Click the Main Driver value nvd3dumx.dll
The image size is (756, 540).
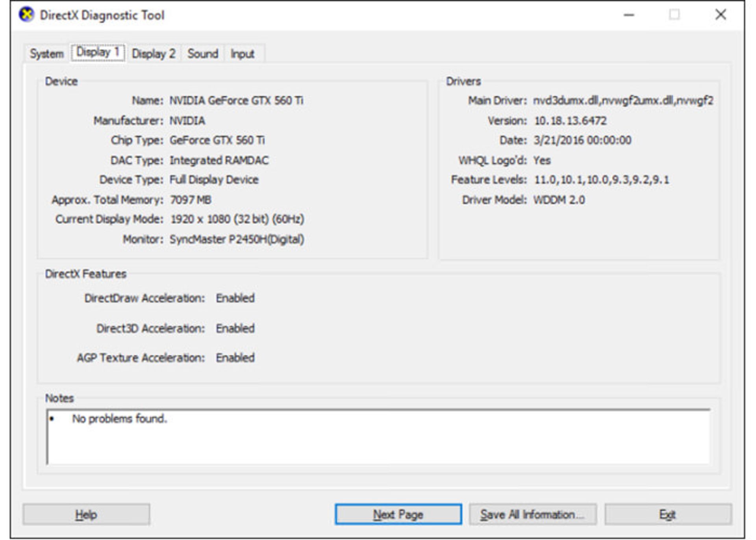(623, 100)
